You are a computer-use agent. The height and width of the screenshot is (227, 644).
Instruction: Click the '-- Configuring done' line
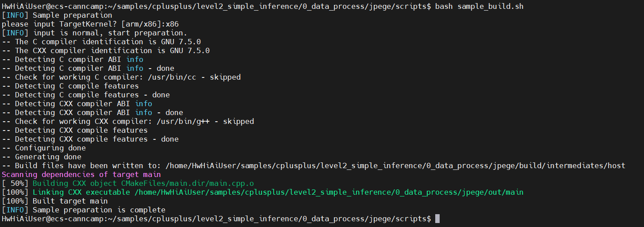[44, 148]
